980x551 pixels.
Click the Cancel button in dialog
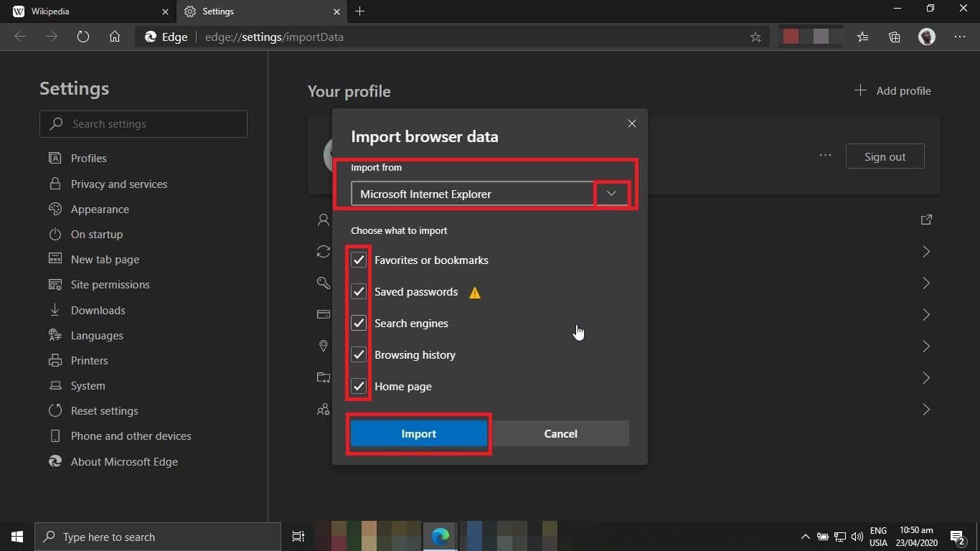(x=561, y=433)
